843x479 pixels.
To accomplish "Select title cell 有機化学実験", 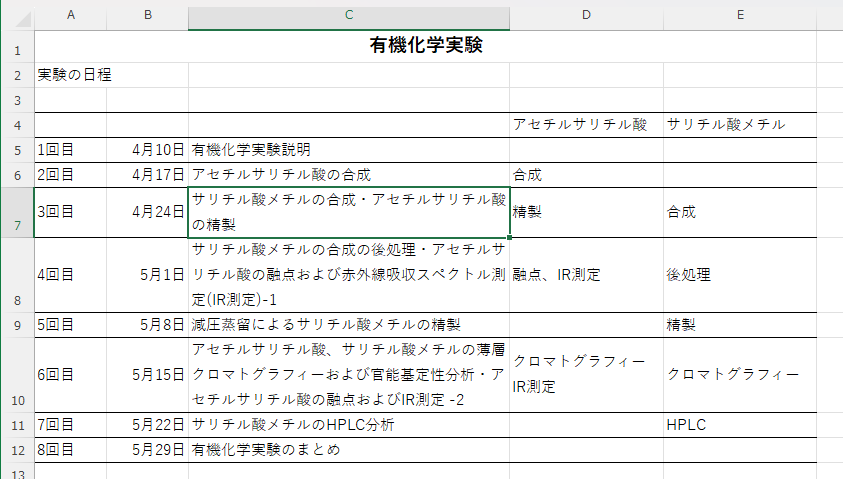I will pos(426,45).
